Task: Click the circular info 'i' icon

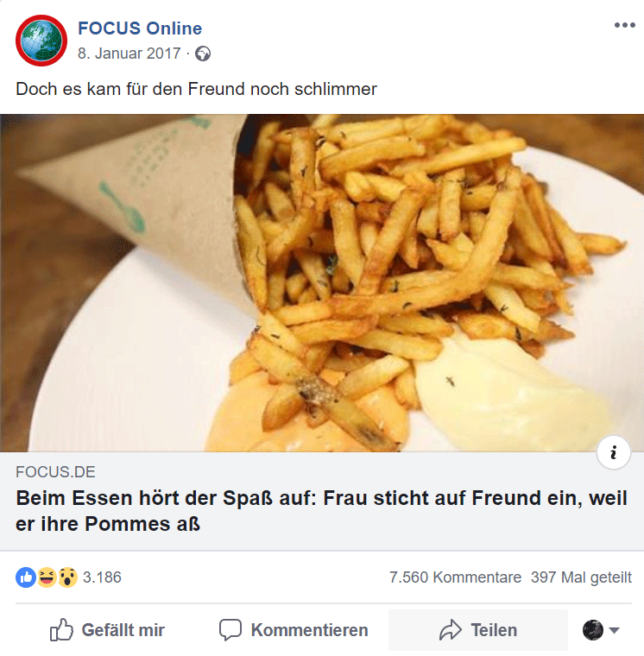Action: point(614,452)
